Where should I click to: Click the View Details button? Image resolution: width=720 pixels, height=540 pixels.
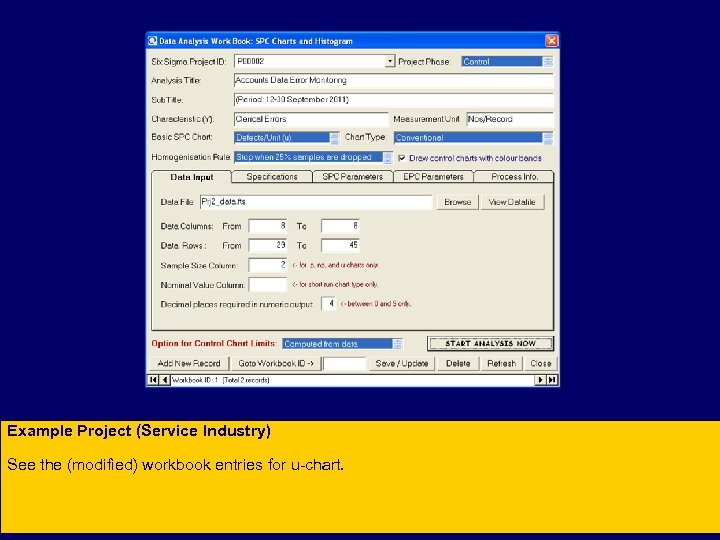(512, 202)
